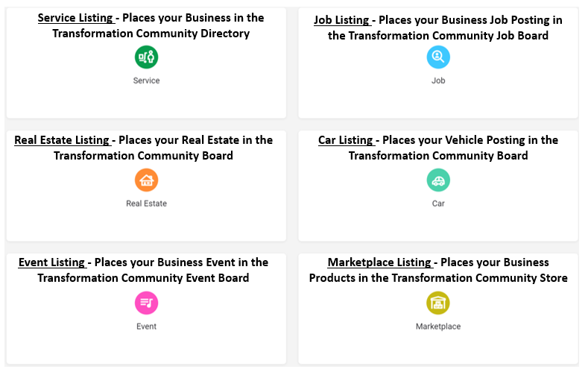Choose the teal Car icon
The width and height of the screenshot is (588, 378).
(x=438, y=180)
